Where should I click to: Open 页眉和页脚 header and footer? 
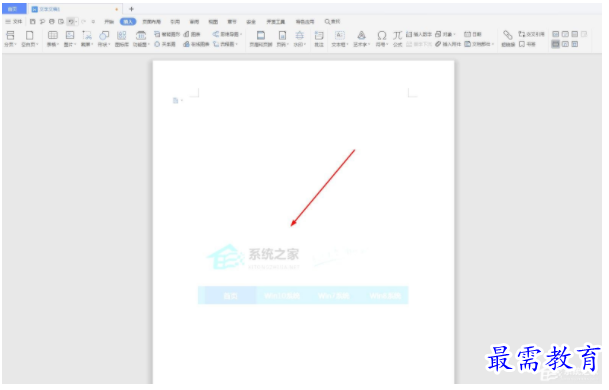pos(261,39)
